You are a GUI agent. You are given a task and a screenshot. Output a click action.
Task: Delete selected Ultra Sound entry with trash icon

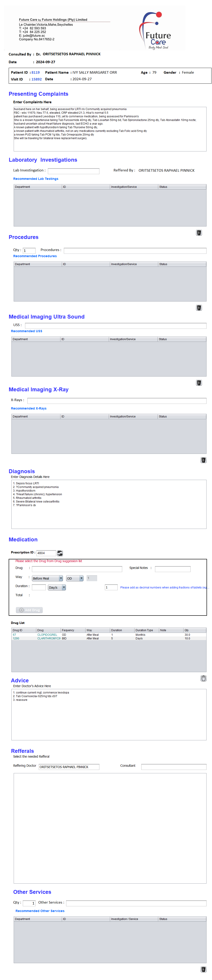coord(199,382)
